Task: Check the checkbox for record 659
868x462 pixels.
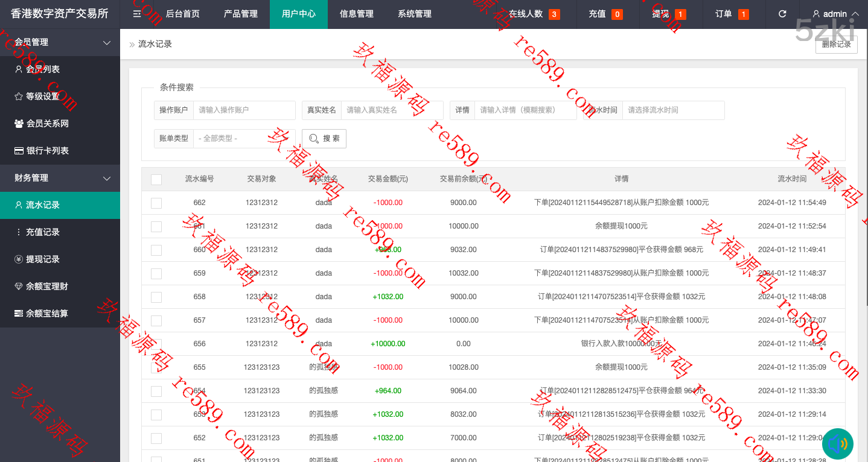Action: coord(156,273)
